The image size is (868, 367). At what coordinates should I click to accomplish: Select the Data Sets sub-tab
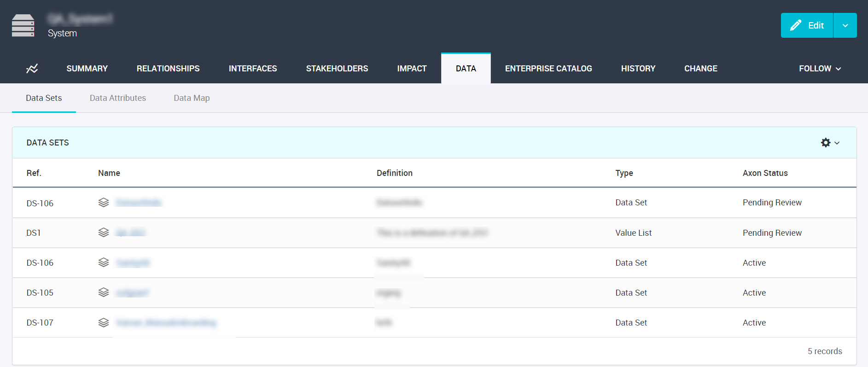tap(44, 98)
